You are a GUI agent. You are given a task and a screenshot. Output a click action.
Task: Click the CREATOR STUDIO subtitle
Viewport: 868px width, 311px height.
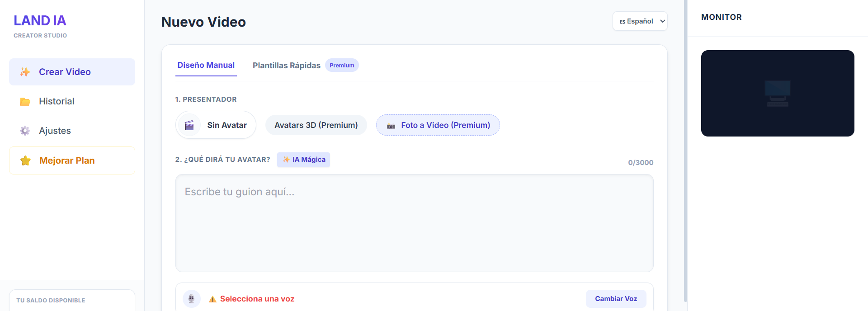pyautogui.click(x=40, y=35)
